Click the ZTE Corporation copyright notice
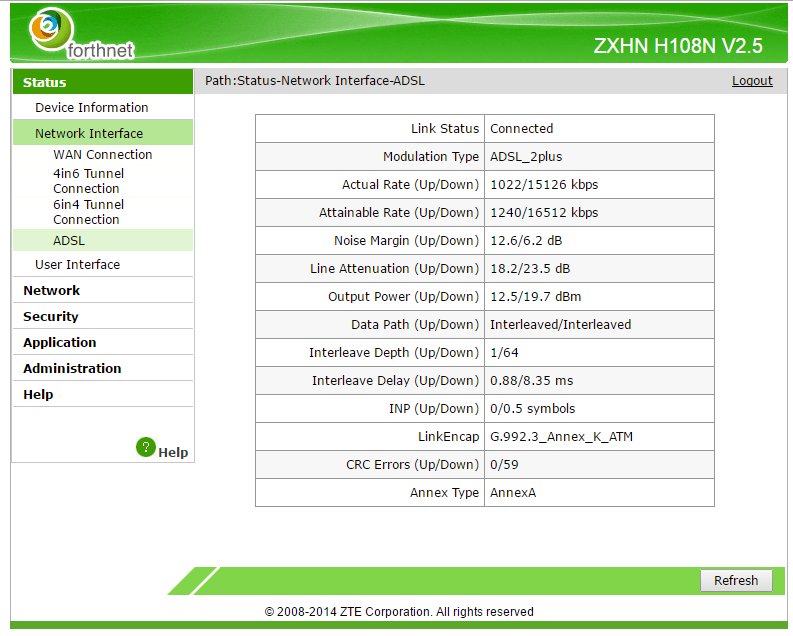 (399, 612)
